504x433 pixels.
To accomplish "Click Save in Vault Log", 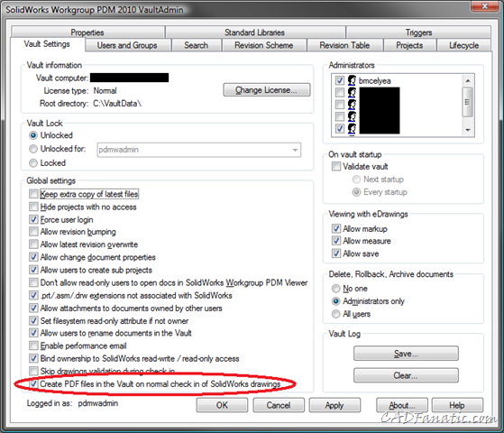I will 406,354.
